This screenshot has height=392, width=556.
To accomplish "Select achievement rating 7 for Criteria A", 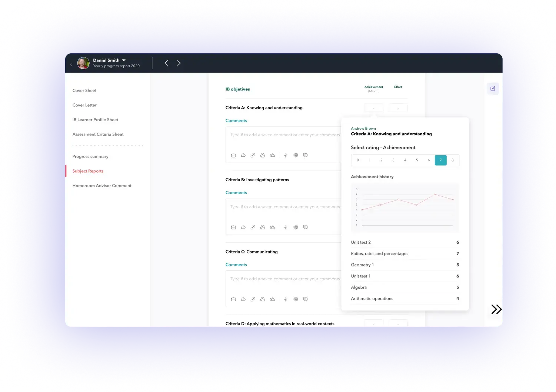I will [440, 160].
